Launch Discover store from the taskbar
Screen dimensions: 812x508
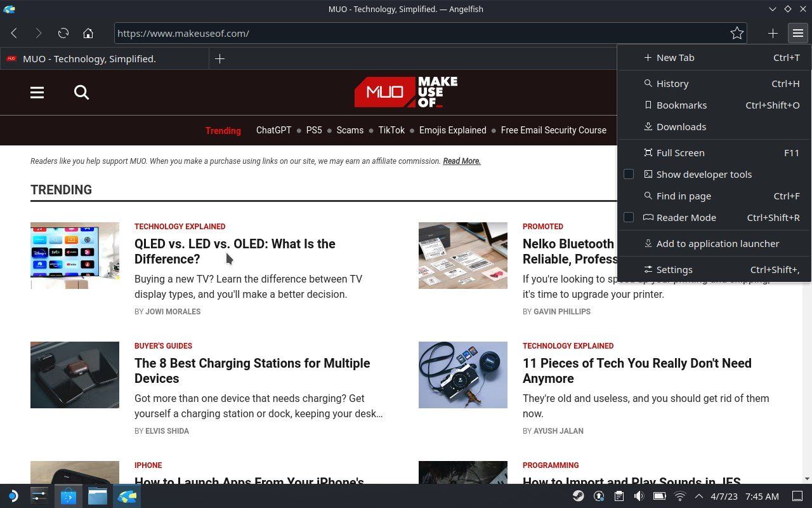[68, 496]
